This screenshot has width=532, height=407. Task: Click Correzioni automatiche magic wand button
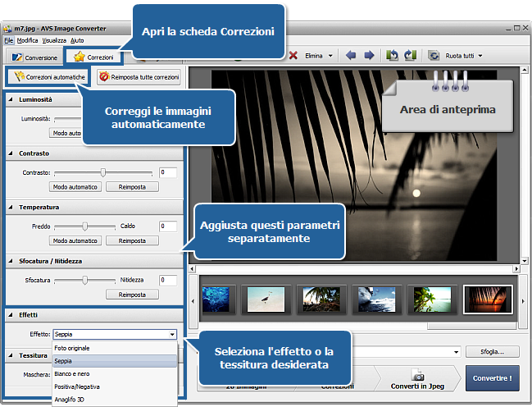tap(48, 77)
